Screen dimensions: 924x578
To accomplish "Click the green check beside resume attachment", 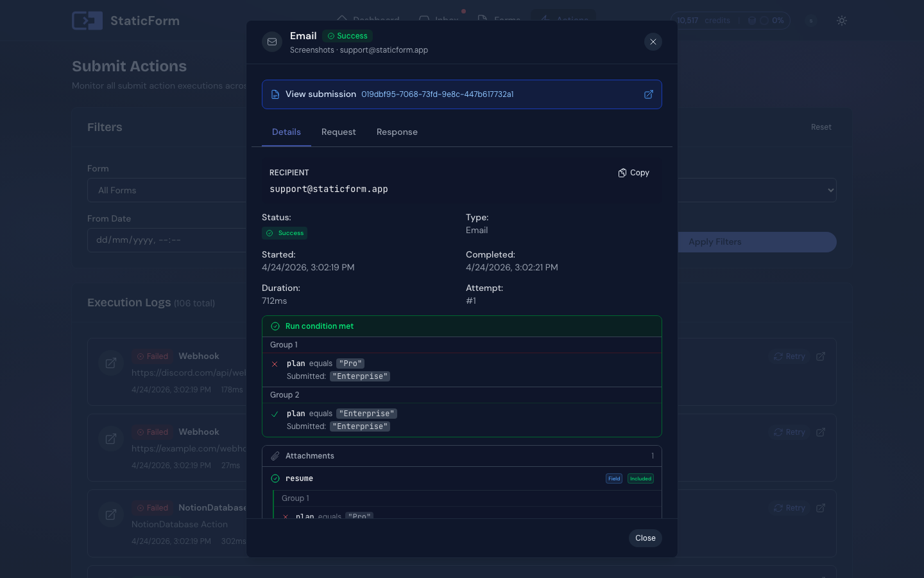I will tap(275, 478).
